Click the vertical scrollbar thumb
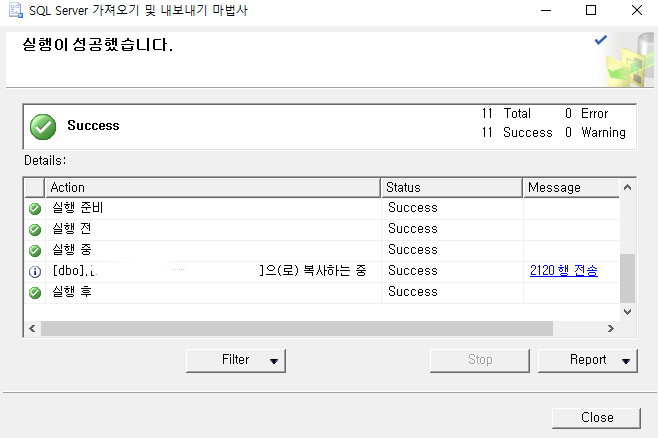Image resolution: width=658 pixels, height=438 pixels. 627,278
